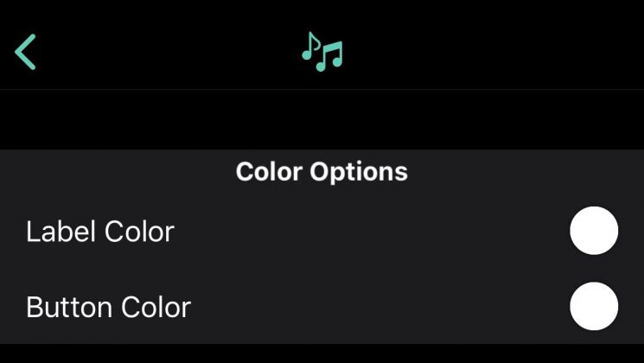
Task: Change the button color using its swatch
Action: click(x=594, y=306)
